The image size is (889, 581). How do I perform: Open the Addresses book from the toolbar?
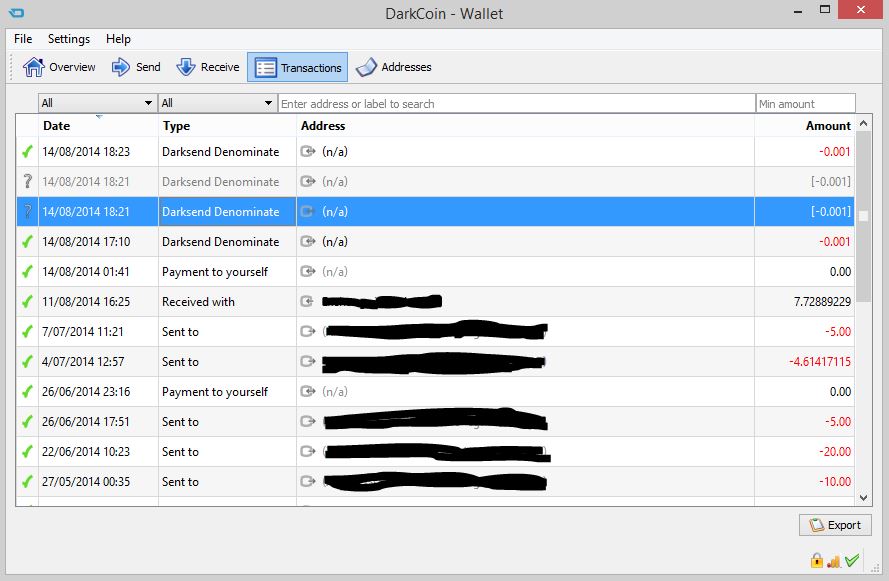(393, 67)
